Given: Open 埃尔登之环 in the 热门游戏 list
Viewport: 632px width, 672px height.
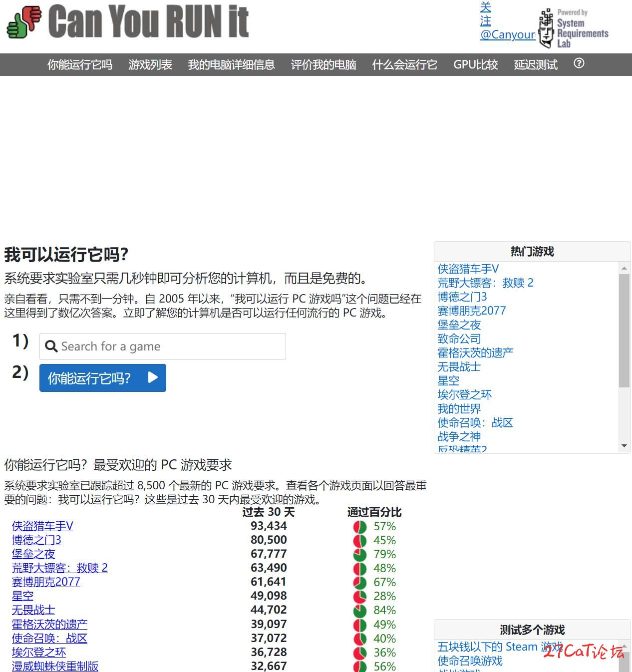Looking at the screenshot, I should point(465,394).
